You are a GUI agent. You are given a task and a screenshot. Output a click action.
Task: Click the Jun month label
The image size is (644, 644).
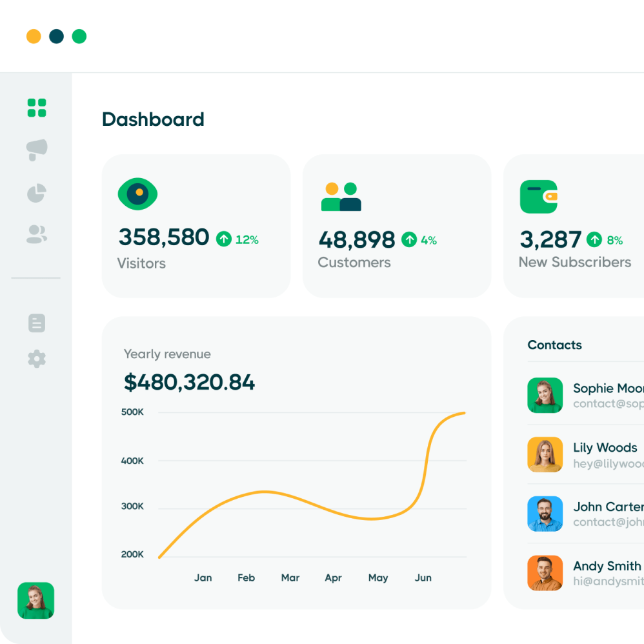click(x=423, y=578)
